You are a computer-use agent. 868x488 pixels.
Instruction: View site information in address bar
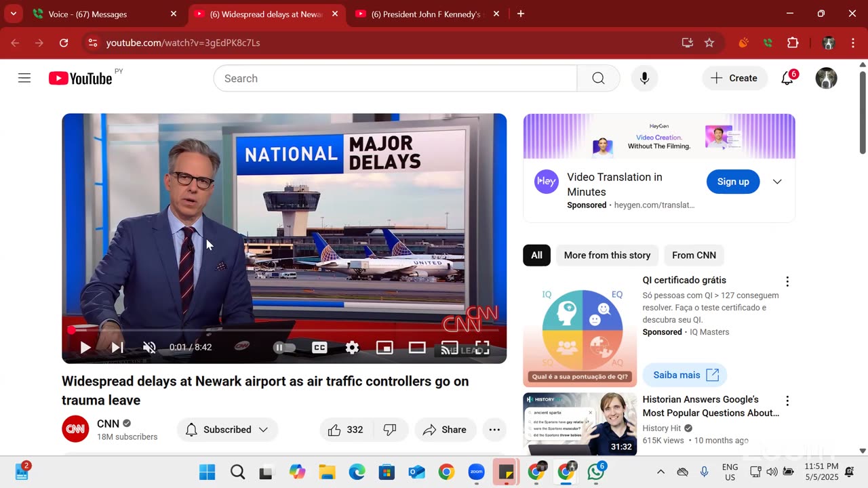(93, 43)
